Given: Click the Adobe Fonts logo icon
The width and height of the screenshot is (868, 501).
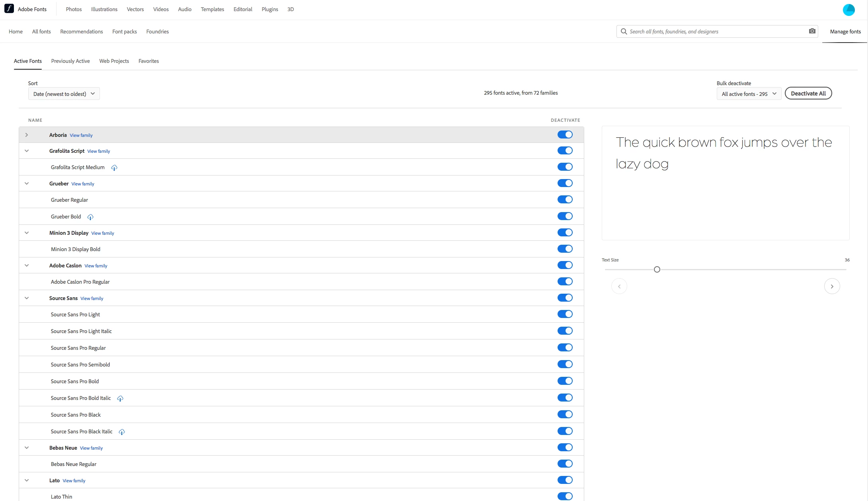Looking at the screenshot, I should pyautogui.click(x=9, y=9).
